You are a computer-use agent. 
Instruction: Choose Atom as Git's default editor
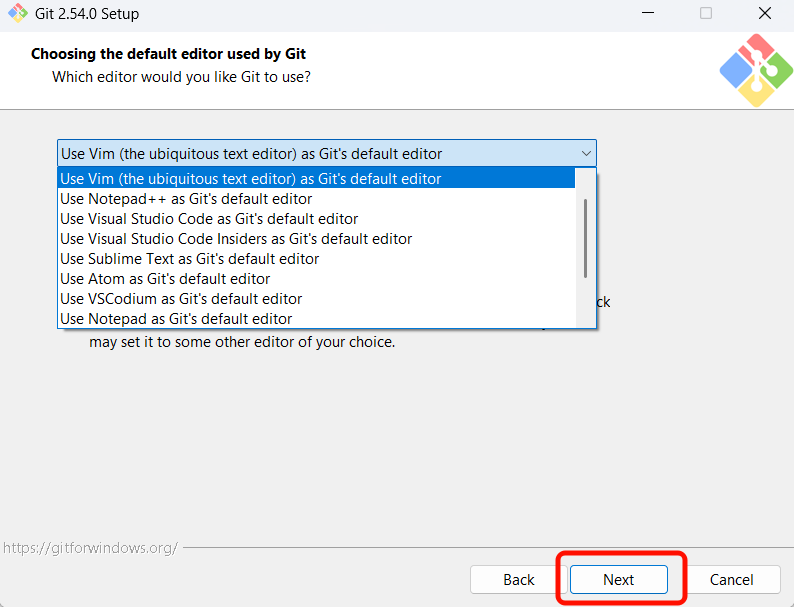tap(316, 279)
